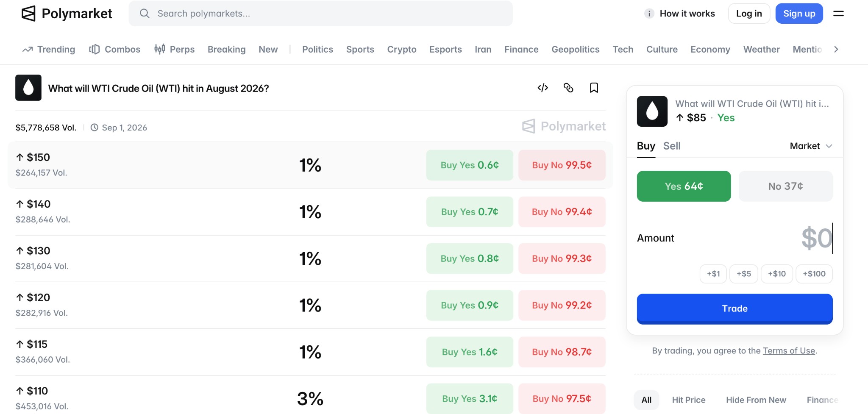Open the Crypto category
This screenshot has height=414, width=868.
tap(402, 50)
